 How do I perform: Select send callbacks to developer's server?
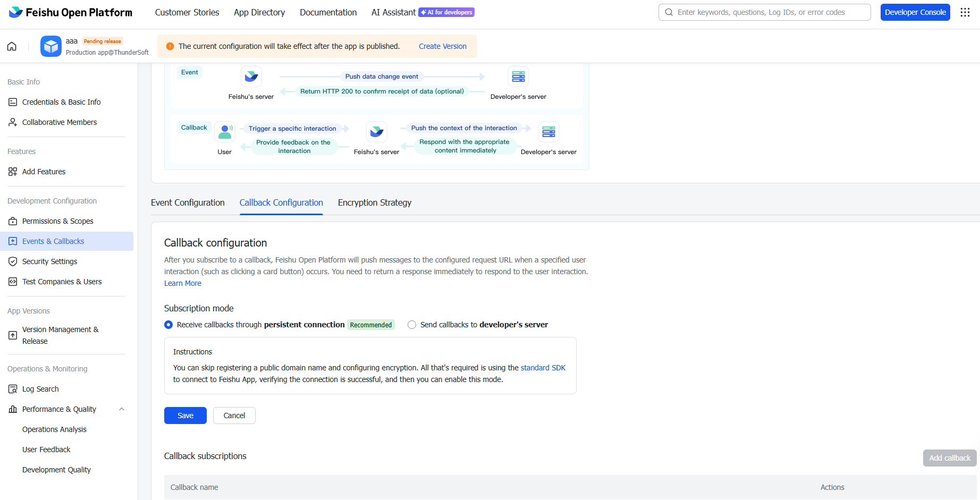point(412,325)
